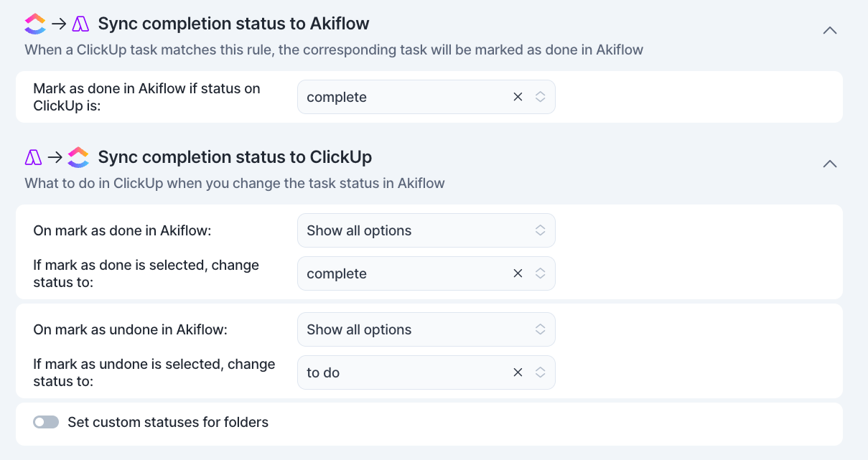Enable 'Set custom statuses for folders' toggle

point(46,423)
